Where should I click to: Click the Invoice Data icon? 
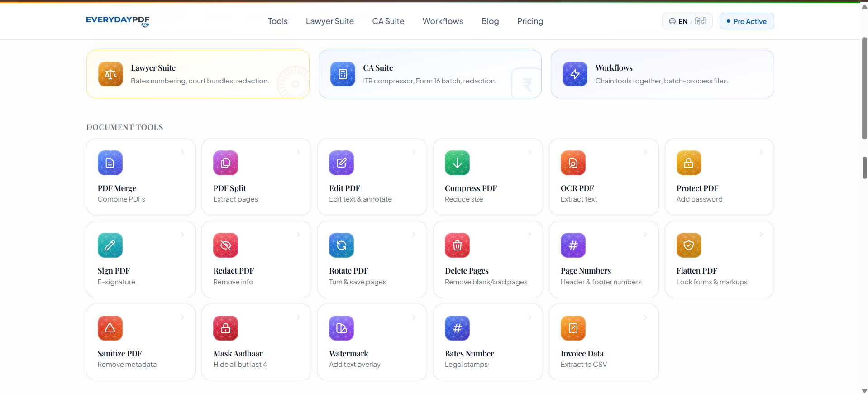[x=573, y=328]
